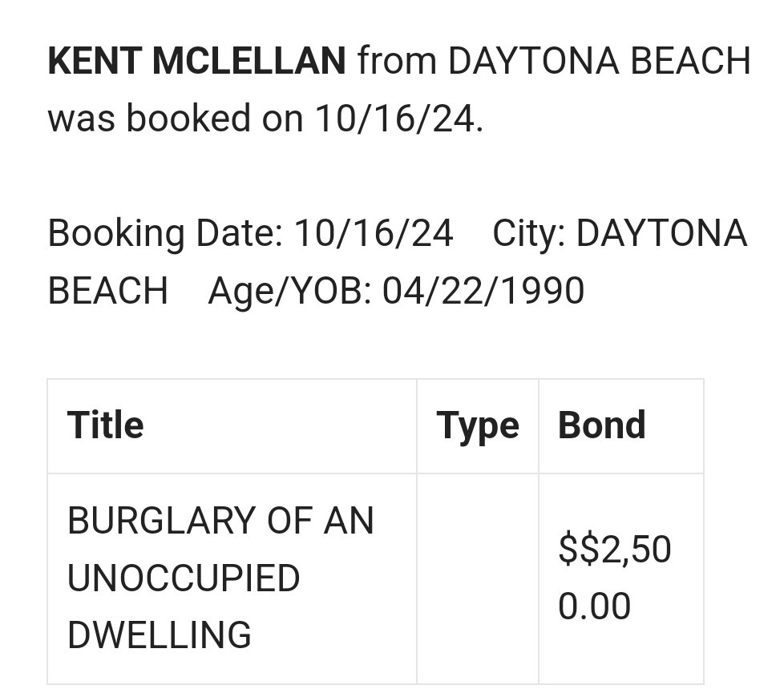Click the date 04/22/1990
784x697 pixels.
coord(483,291)
